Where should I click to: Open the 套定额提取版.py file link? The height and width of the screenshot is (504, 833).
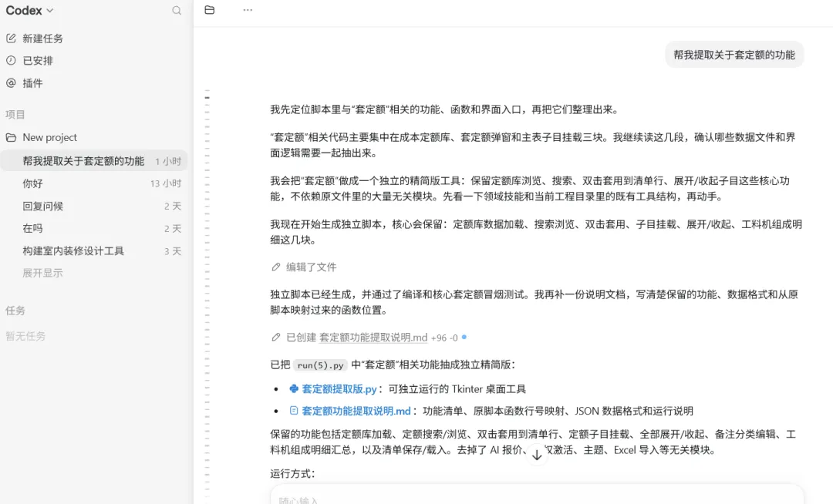pos(339,389)
